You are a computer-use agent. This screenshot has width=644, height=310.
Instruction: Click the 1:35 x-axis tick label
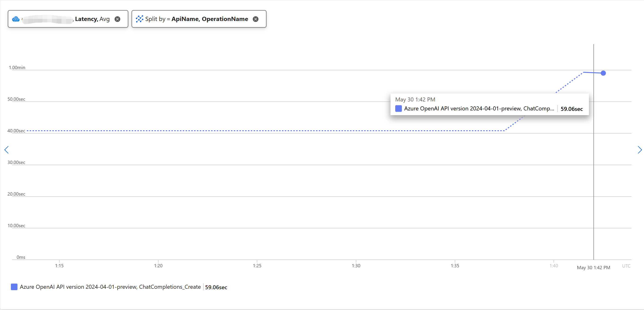455,266
